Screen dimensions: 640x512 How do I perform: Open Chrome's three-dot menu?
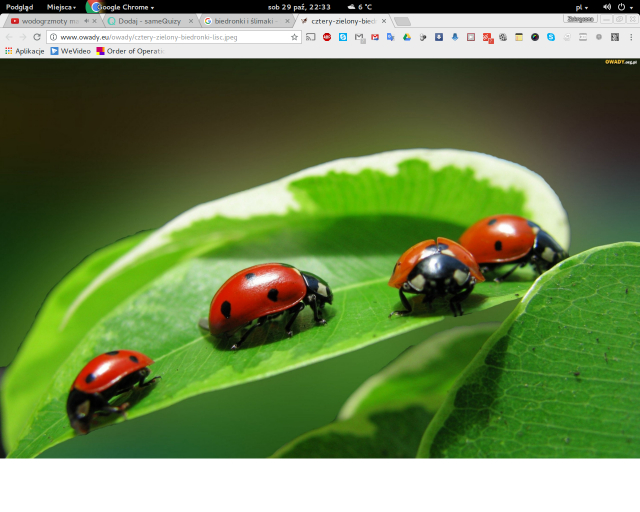631,37
